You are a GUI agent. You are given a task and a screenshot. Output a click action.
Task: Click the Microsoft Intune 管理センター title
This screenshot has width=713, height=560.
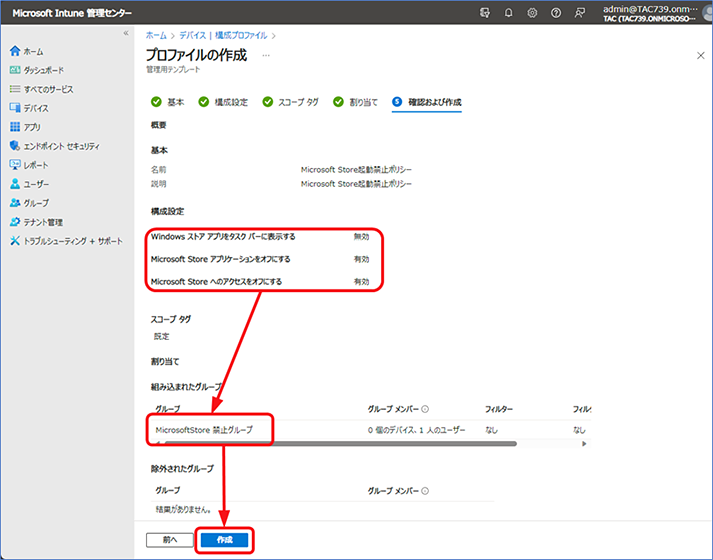point(72,13)
